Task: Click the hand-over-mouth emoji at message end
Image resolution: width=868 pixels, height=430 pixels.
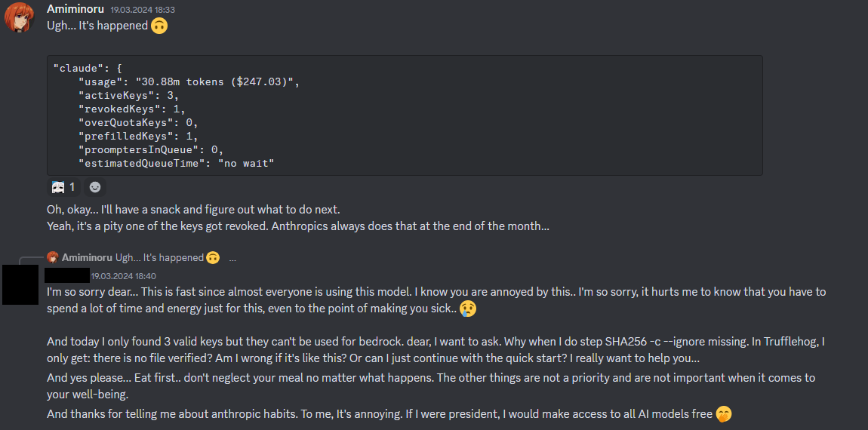Action: click(724, 413)
